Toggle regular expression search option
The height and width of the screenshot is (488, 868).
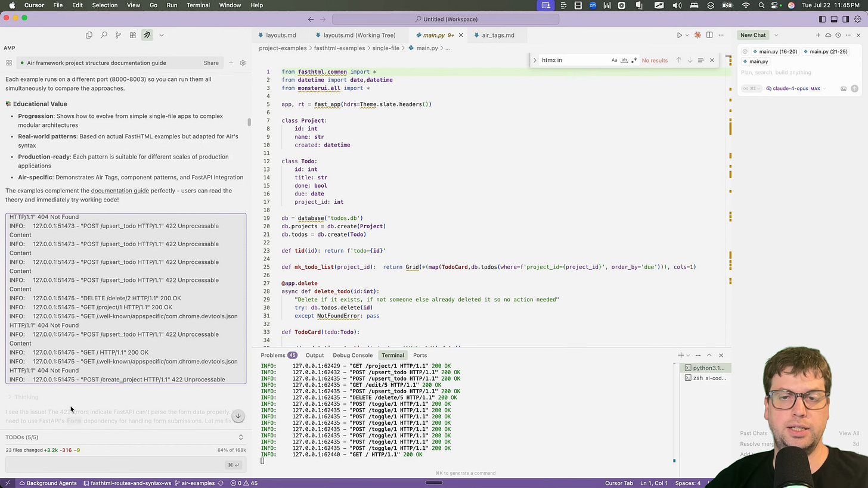634,60
